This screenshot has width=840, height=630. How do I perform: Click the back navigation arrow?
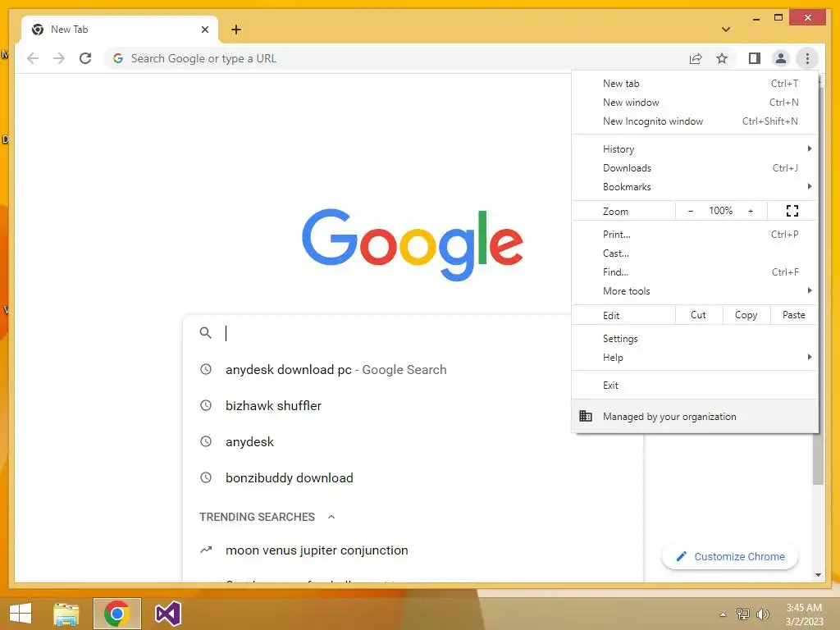(x=33, y=58)
